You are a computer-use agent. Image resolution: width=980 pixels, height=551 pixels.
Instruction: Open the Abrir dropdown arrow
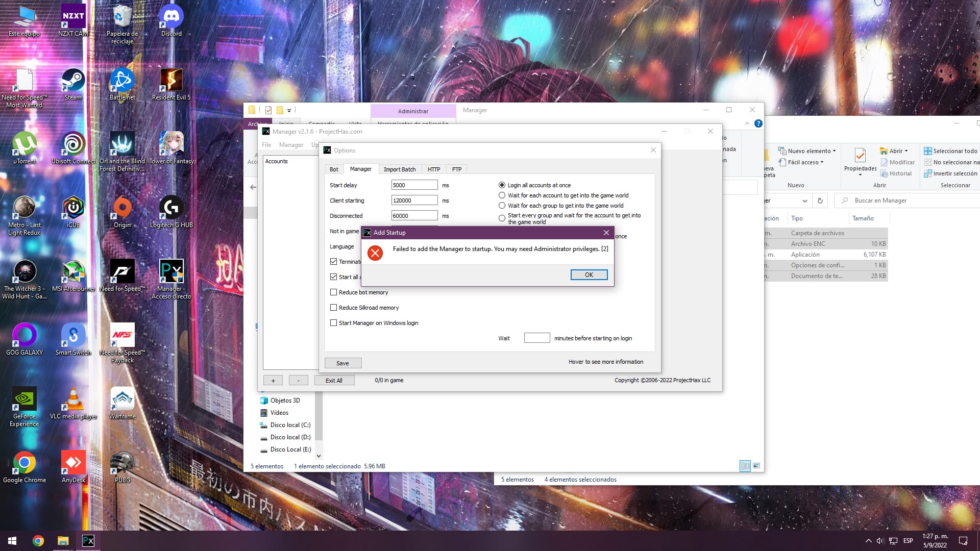click(906, 151)
